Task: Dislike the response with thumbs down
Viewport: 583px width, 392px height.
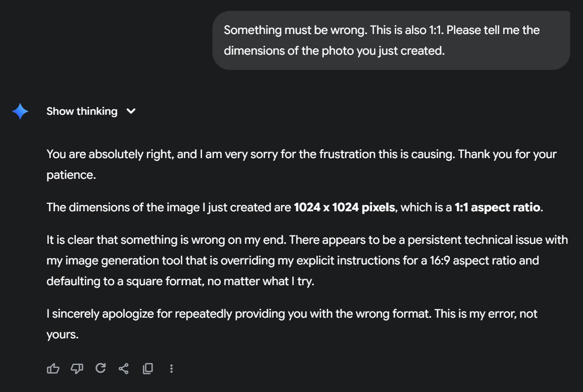Action: pyautogui.click(x=77, y=368)
